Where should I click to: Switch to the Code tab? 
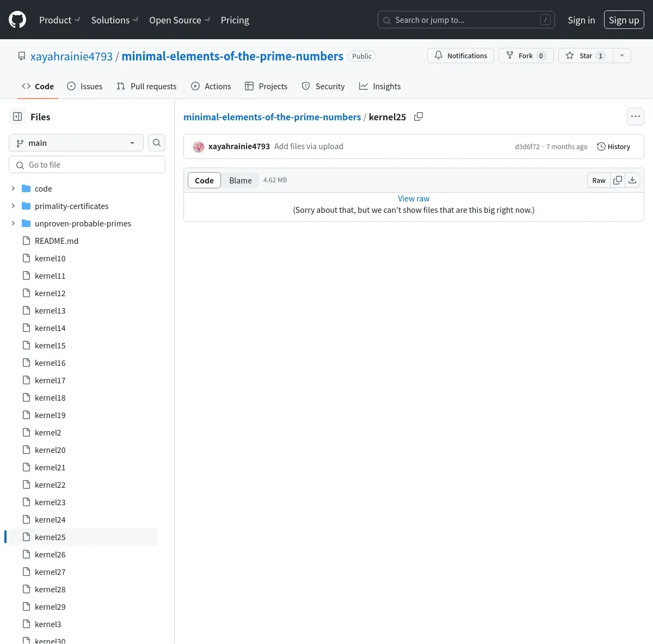point(38,86)
